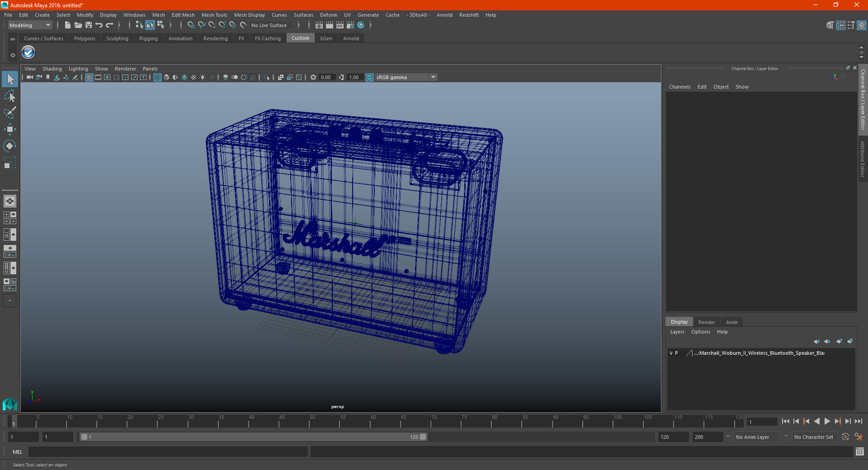The width and height of the screenshot is (868, 470).
Task: Open the Modeling menu set dropdown
Action: pyautogui.click(x=30, y=25)
